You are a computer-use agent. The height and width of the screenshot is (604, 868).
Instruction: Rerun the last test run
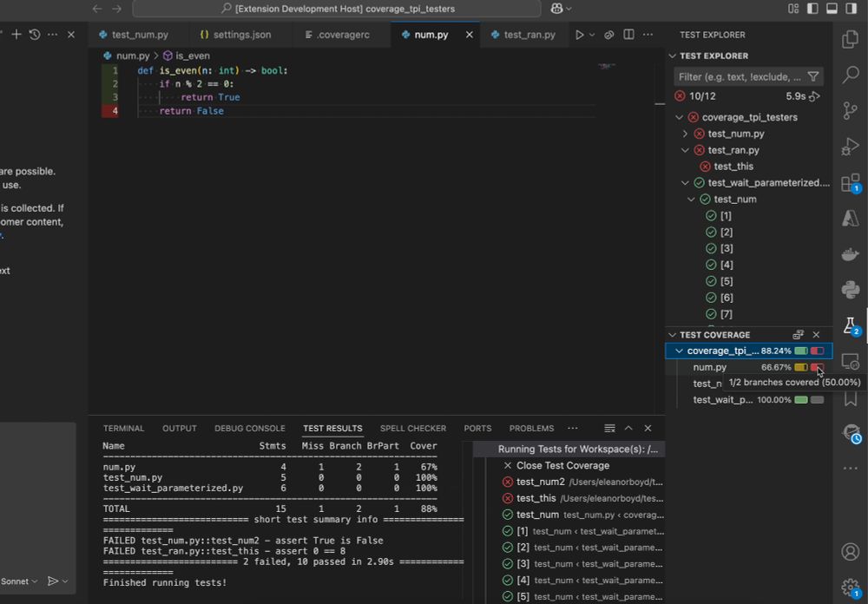[814, 96]
